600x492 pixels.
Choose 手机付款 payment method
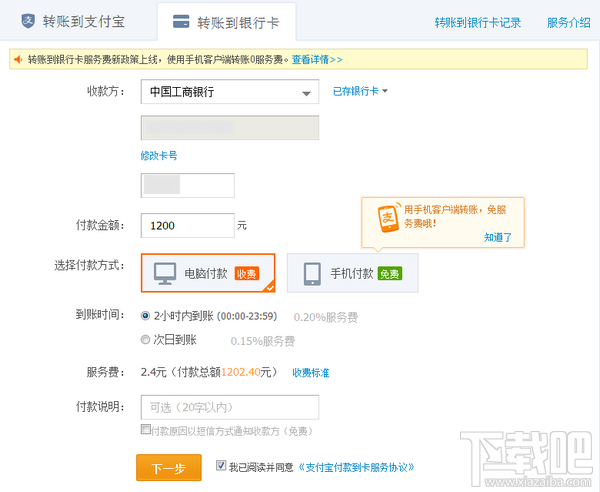click(352, 273)
